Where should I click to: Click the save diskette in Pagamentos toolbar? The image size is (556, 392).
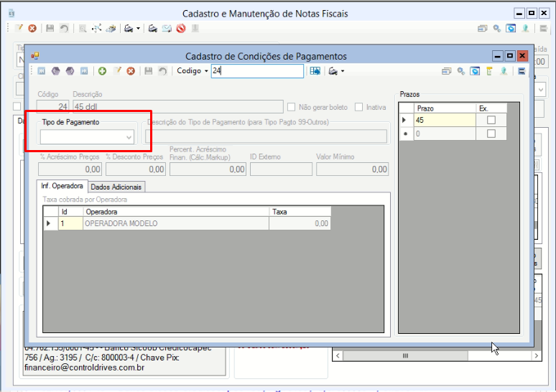pos(148,71)
